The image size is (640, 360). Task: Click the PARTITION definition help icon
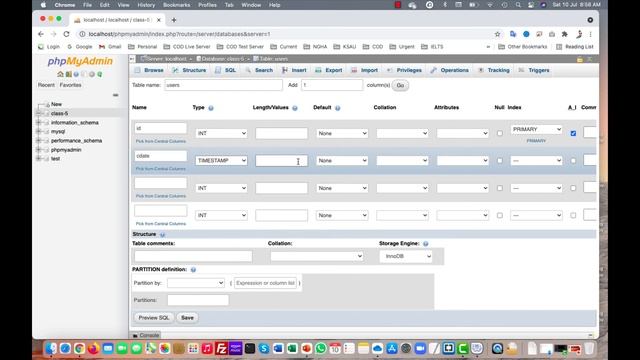(193, 270)
